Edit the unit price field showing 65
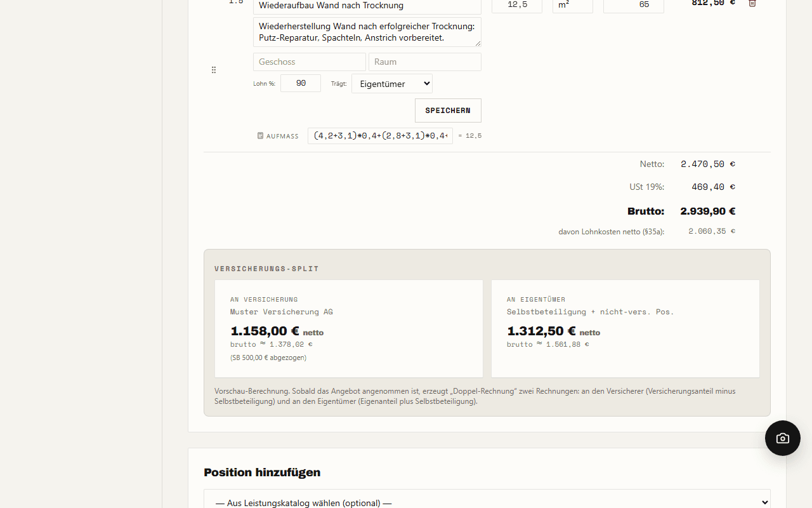812x508 pixels. pyautogui.click(x=634, y=5)
